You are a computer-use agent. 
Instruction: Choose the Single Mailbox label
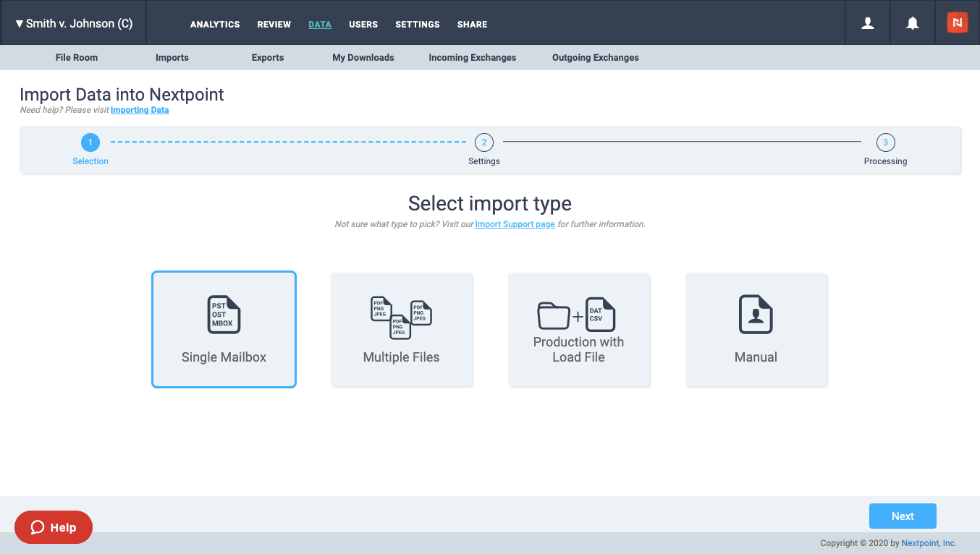click(x=224, y=357)
